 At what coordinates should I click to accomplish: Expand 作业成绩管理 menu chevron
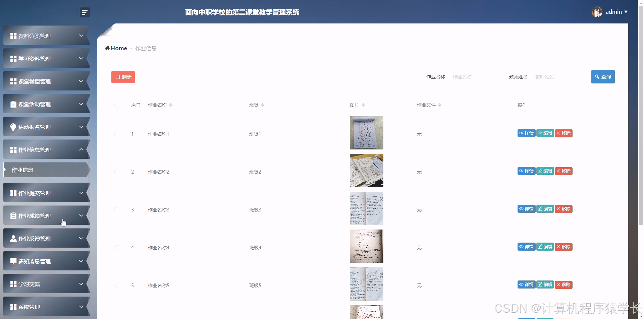coord(81,215)
